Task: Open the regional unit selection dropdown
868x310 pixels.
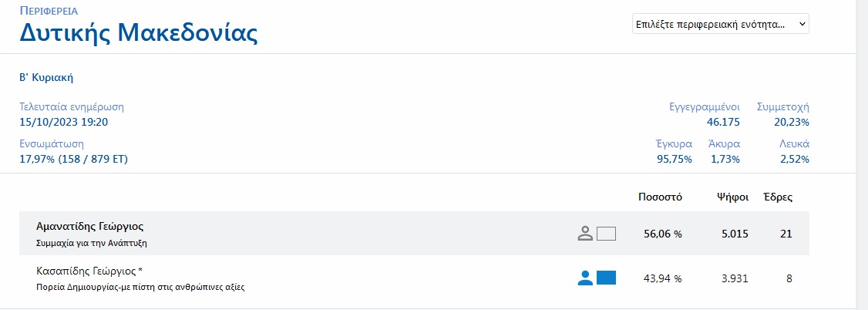Action: pos(720,25)
